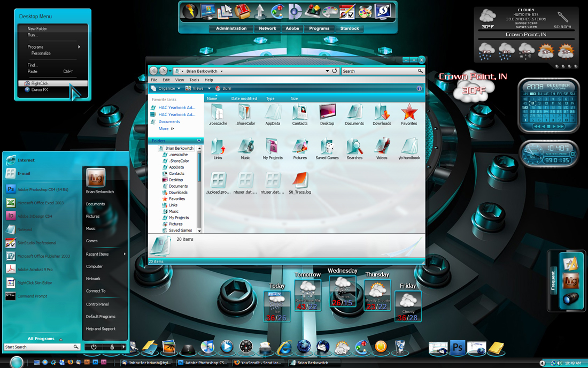Open the Downloads folder icon
588x368 pixels.
[x=381, y=114]
